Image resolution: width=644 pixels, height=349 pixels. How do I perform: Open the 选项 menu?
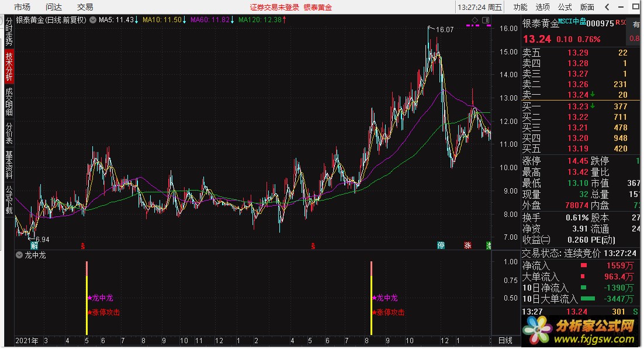pyautogui.click(x=542, y=7)
